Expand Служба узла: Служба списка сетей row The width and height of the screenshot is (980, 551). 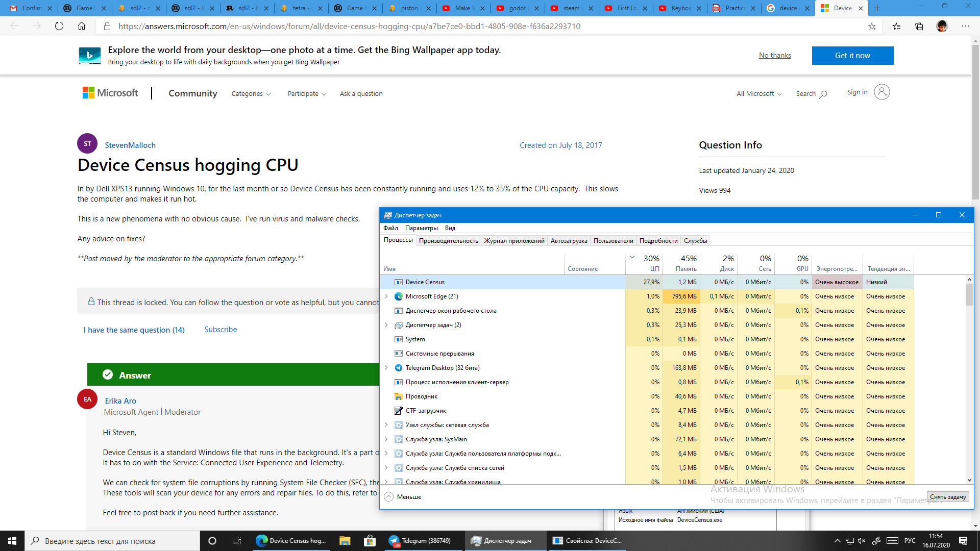click(x=386, y=468)
